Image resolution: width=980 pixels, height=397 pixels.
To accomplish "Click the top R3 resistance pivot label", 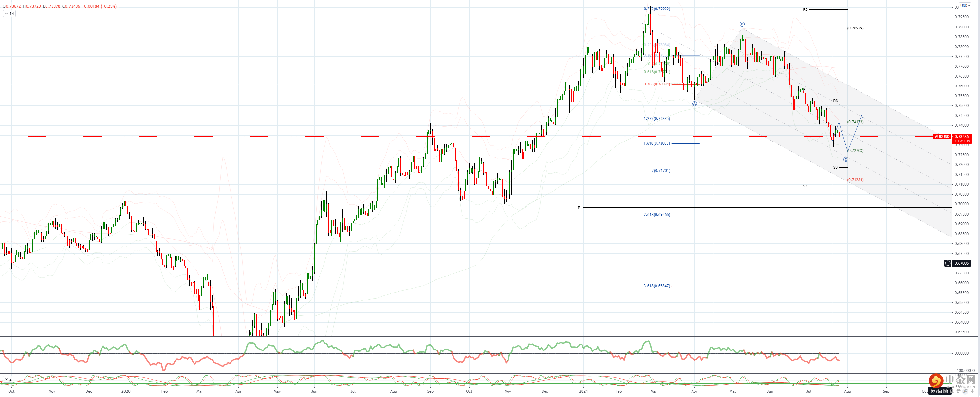I will 805,9.
